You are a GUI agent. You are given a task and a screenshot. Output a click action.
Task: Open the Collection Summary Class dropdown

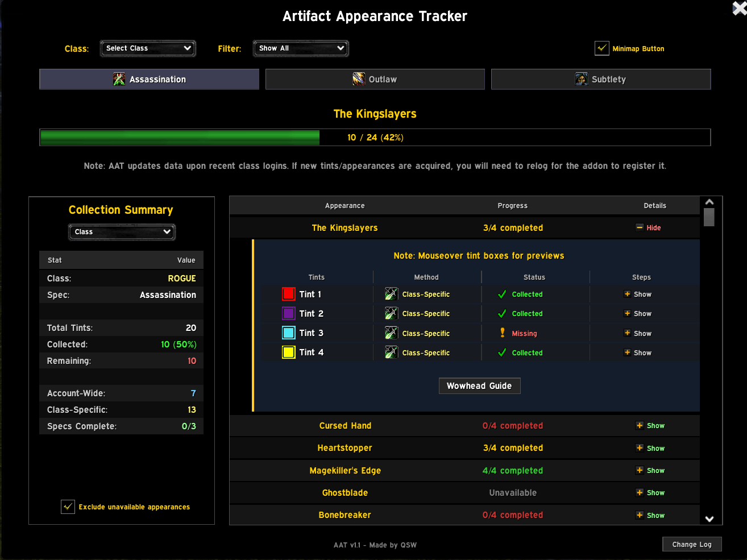tap(122, 232)
